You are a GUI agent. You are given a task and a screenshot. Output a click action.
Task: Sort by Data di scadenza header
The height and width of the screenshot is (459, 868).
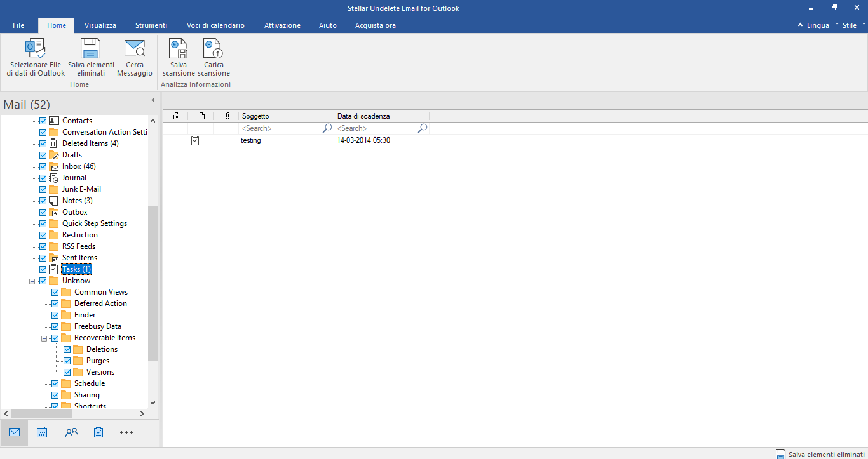click(382, 116)
